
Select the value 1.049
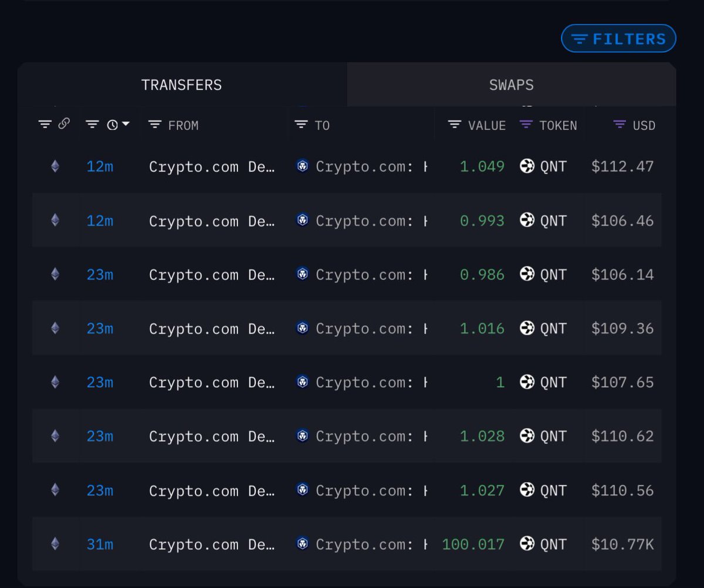pos(482,167)
